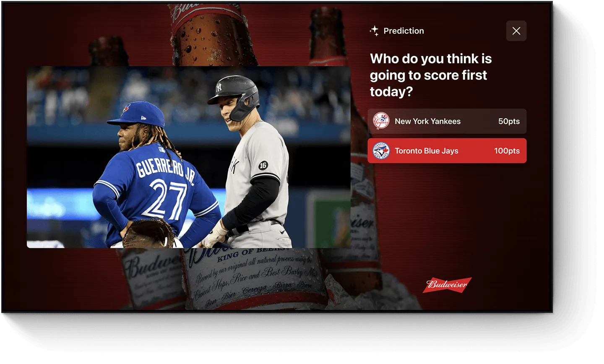
Task: Click the Blue Jays logo on the cap
Action: point(125,110)
